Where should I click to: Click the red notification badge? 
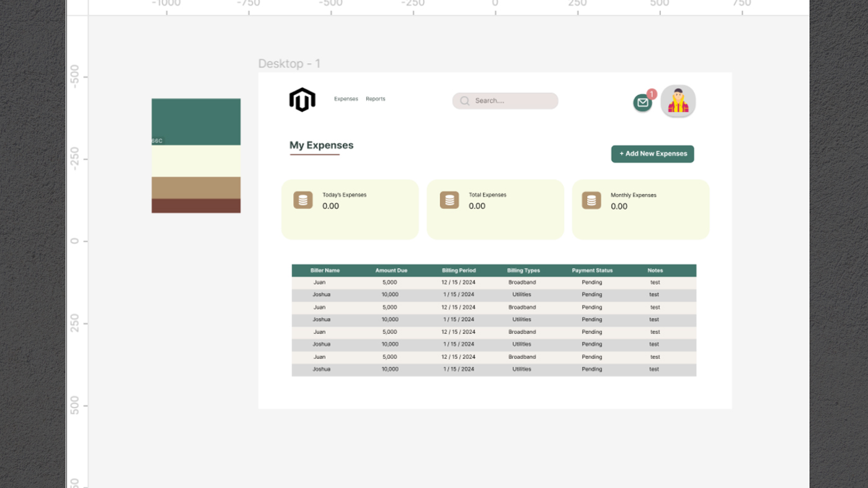click(x=652, y=94)
